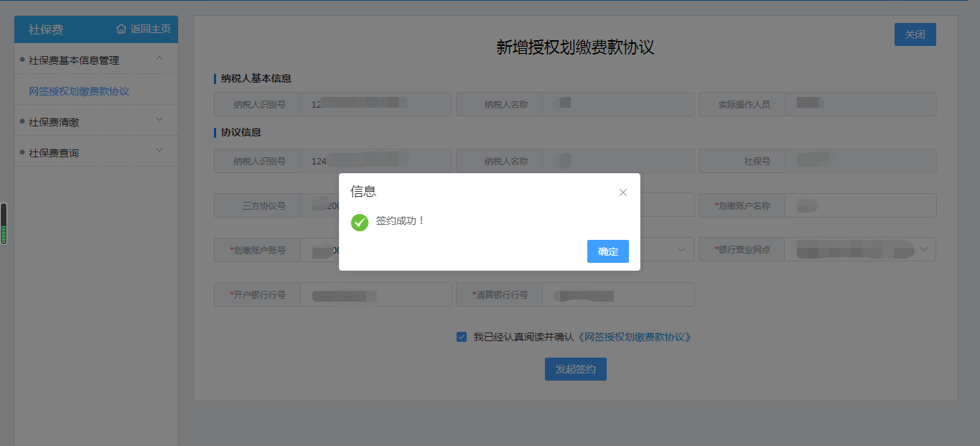Dismiss the 信息 dialog using the X
The height and width of the screenshot is (446, 980).
pos(622,192)
